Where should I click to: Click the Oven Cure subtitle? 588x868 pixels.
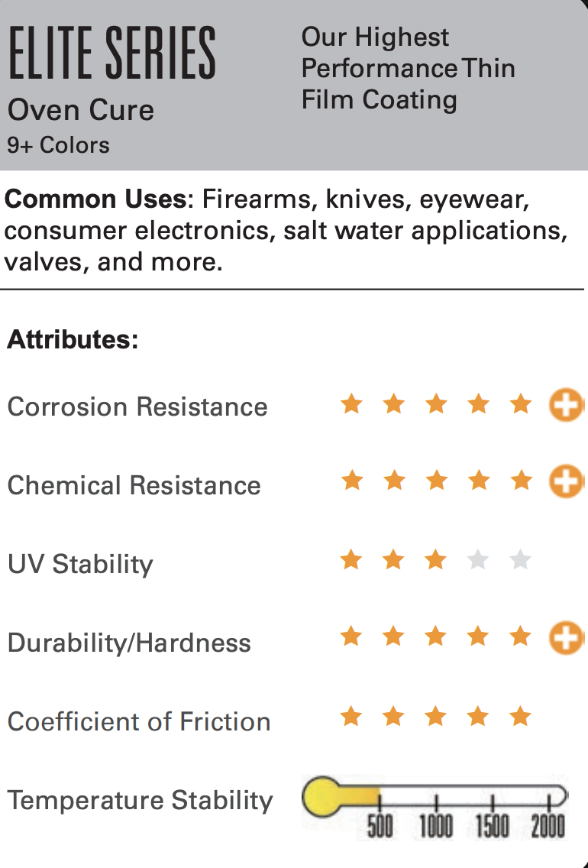tap(81, 110)
